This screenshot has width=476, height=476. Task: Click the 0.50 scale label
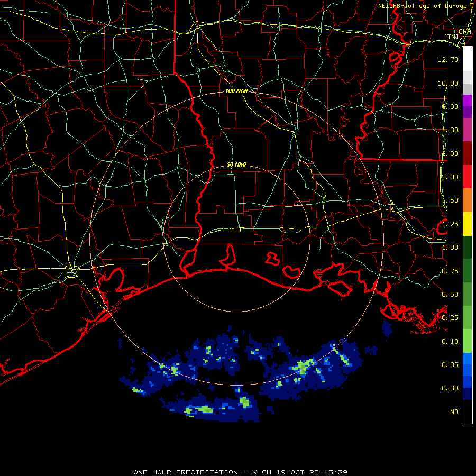click(x=450, y=295)
